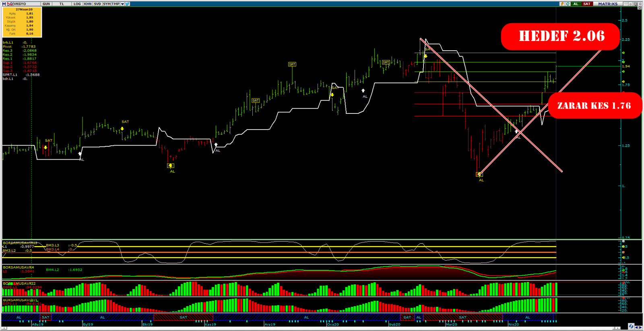Toggle the SVD option in toolbar
The width and height of the screenshot is (644, 331).
pos(97,4)
